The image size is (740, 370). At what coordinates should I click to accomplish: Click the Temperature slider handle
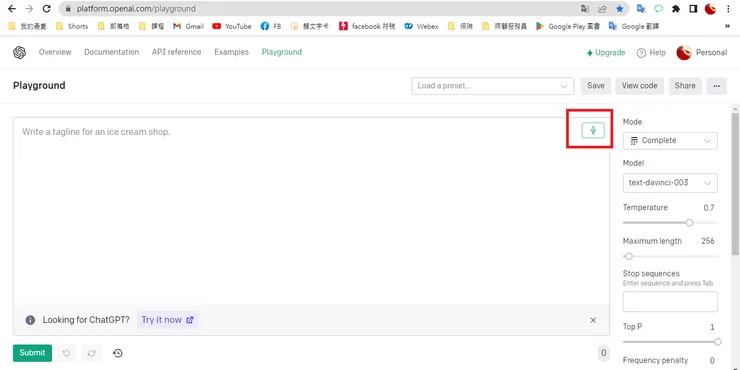[x=690, y=222]
